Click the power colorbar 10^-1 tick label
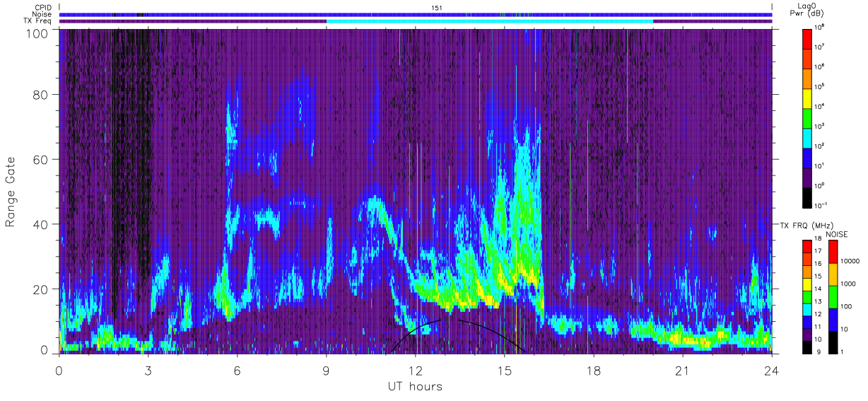The image size is (868, 401). [821, 204]
